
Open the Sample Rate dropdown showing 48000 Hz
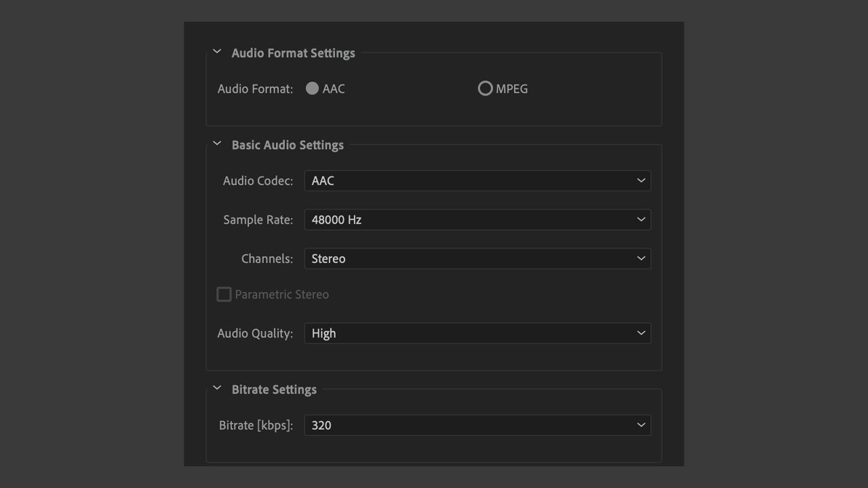click(477, 220)
